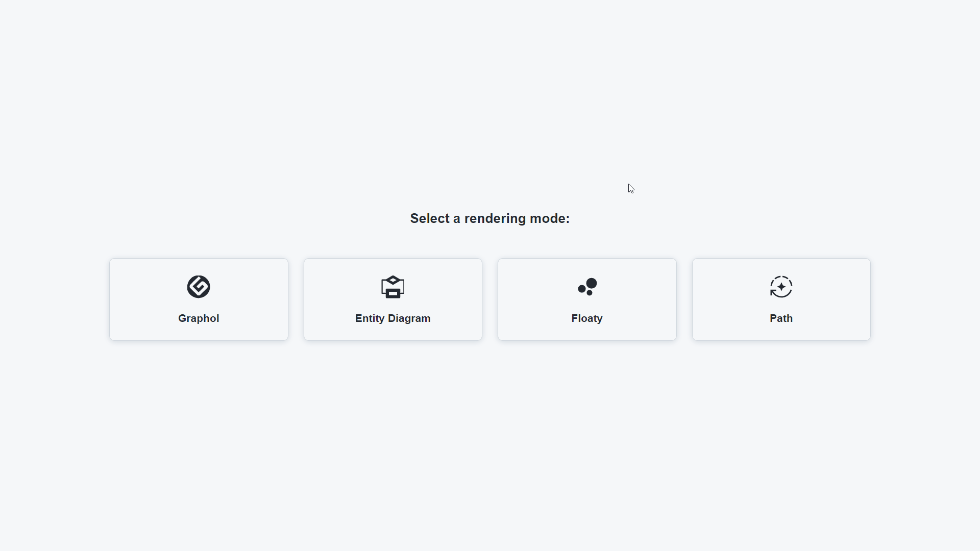Select the Graphol rendering mode card
Image resolution: width=980 pixels, height=551 pixels.
pos(199,299)
